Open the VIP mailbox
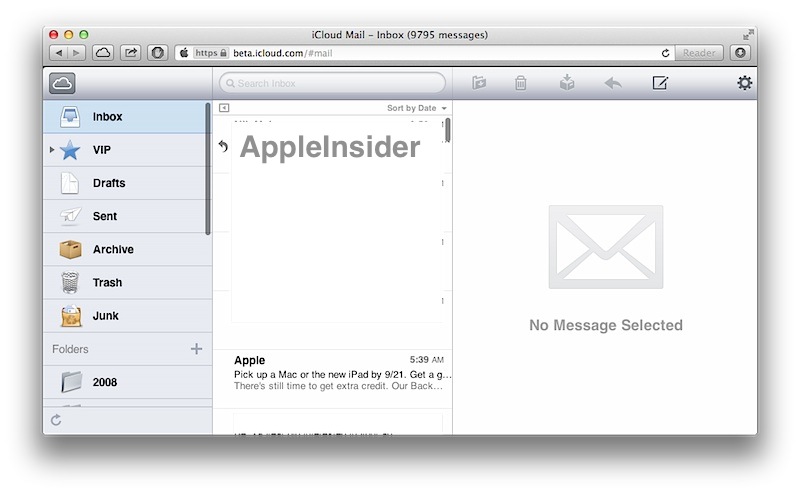 tap(128, 150)
